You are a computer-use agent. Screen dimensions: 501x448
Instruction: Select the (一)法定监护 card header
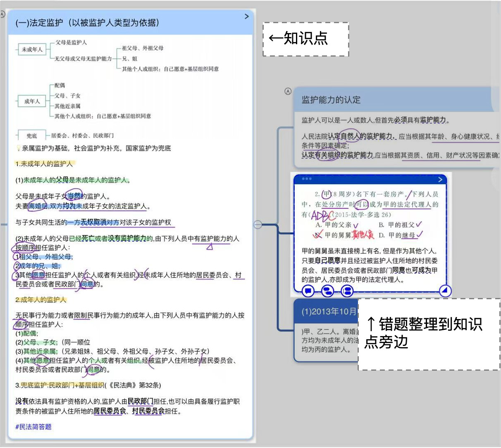coord(87,23)
